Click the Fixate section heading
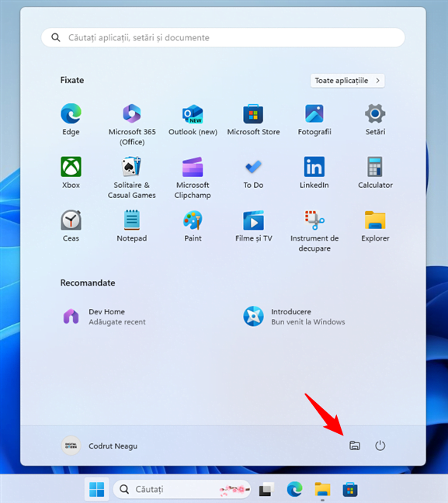Image resolution: width=448 pixels, height=503 pixels. [x=72, y=80]
